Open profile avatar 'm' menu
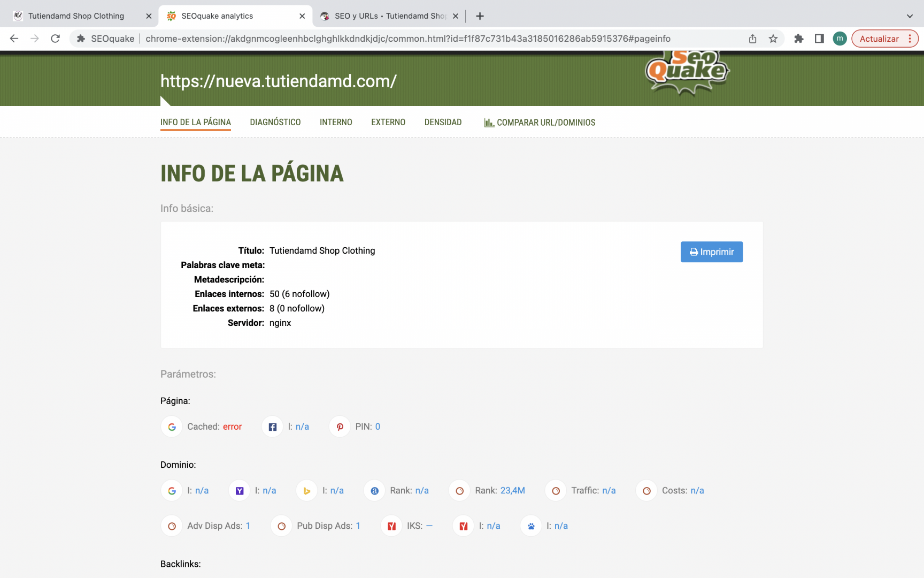This screenshot has height=578, width=924. tap(840, 39)
